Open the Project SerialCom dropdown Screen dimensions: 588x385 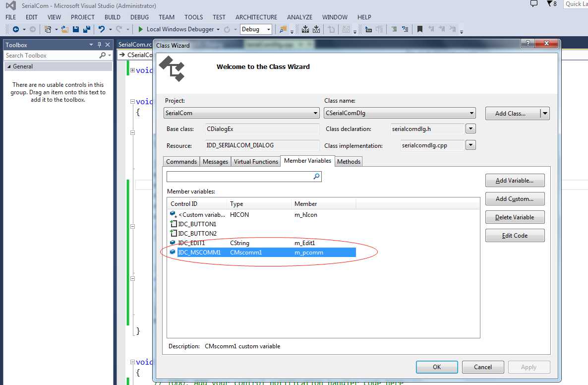(x=315, y=113)
